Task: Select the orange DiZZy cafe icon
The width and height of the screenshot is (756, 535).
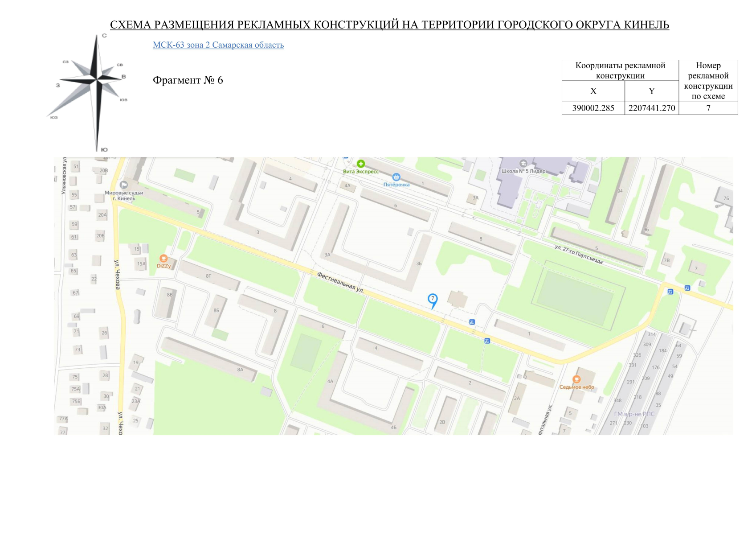Action: click(163, 259)
